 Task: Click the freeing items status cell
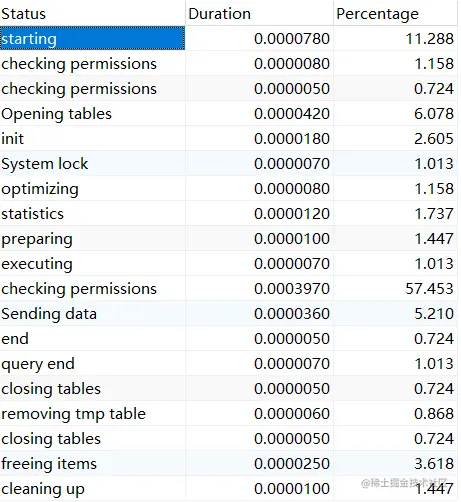point(92,463)
